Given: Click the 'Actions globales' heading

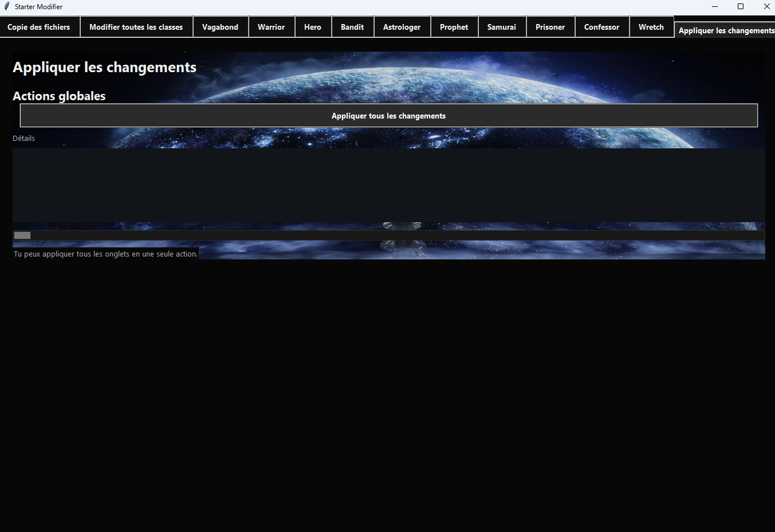Looking at the screenshot, I should point(59,96).
